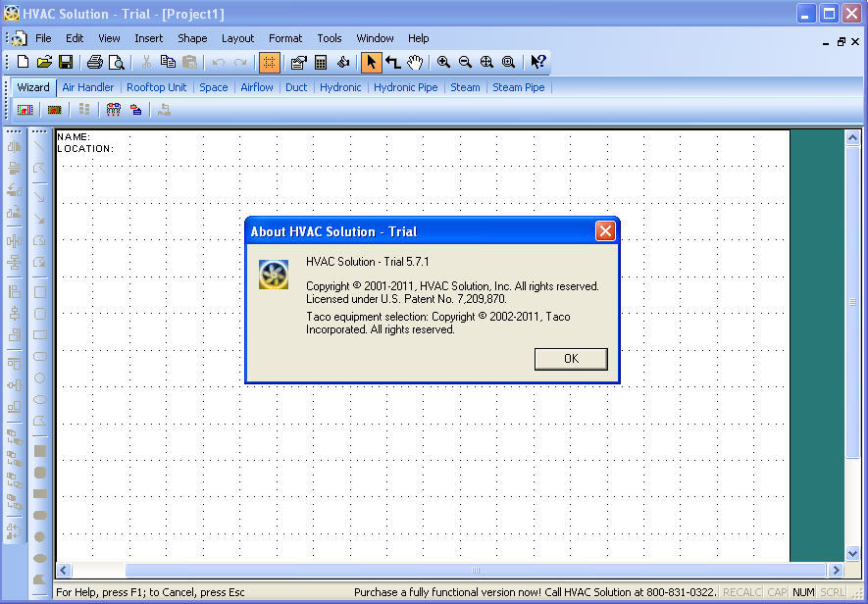The height and width of the screenshot is (604, 868).
Task: Open the File menu
Action: (43, 38)
